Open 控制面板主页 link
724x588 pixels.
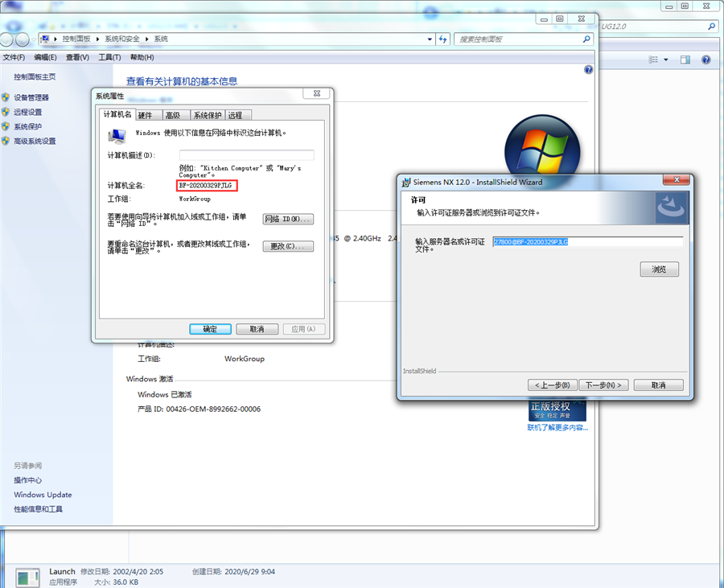click(35, 76)
